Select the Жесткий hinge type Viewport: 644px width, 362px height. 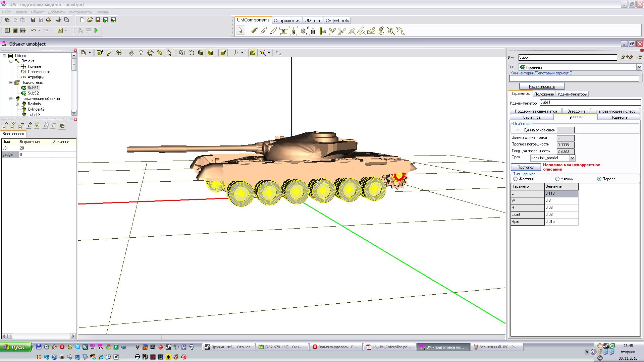pos(516,179)
